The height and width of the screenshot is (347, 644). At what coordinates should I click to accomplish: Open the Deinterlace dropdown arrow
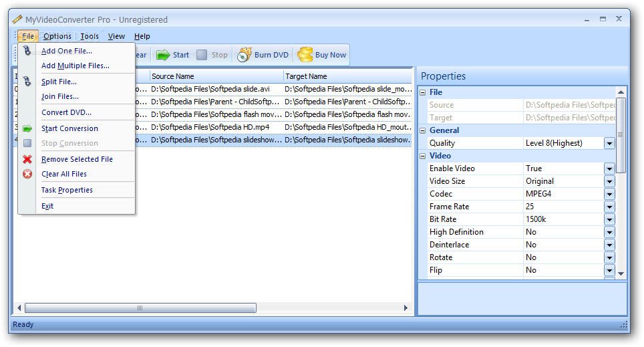point(609,245)
